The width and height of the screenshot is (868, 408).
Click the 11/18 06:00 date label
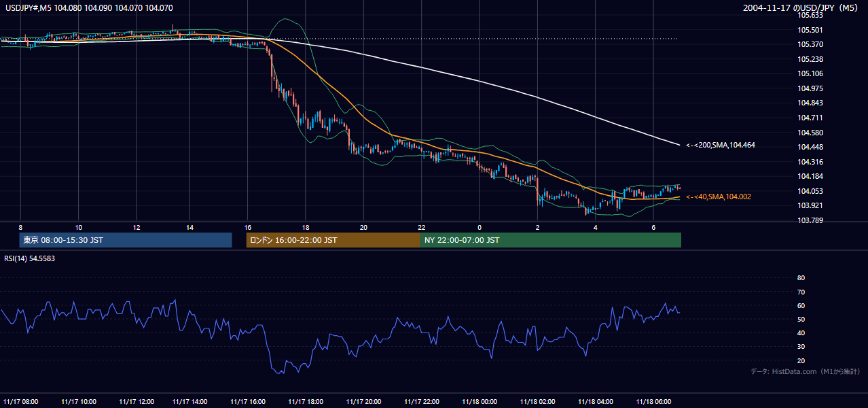[653, 401]
